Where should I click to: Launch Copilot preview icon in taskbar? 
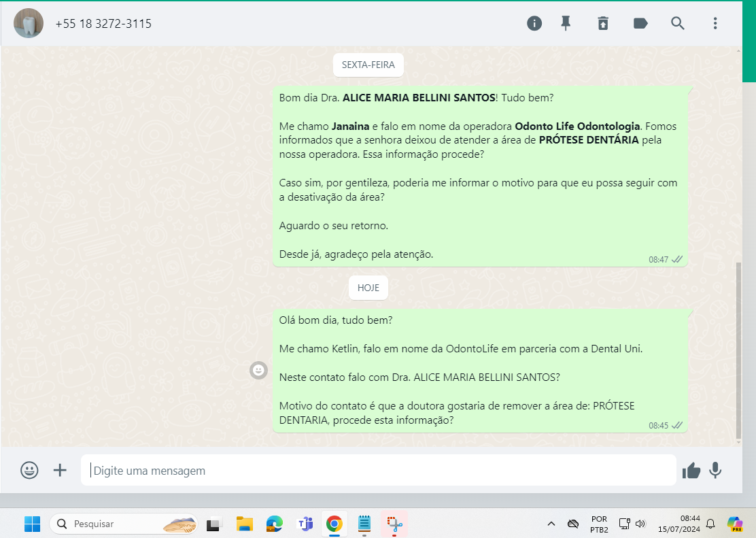(x=735, y=524)
